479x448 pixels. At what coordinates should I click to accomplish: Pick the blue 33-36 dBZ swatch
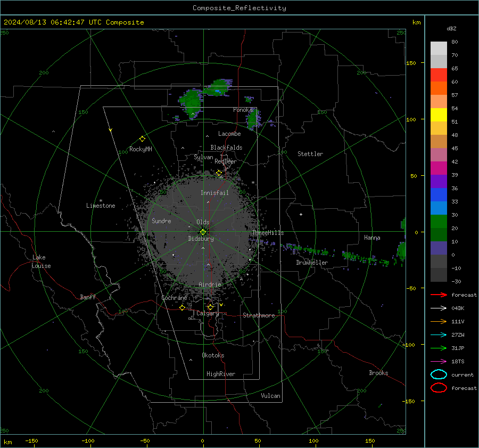pyautogui.click(x=439, y=195)
